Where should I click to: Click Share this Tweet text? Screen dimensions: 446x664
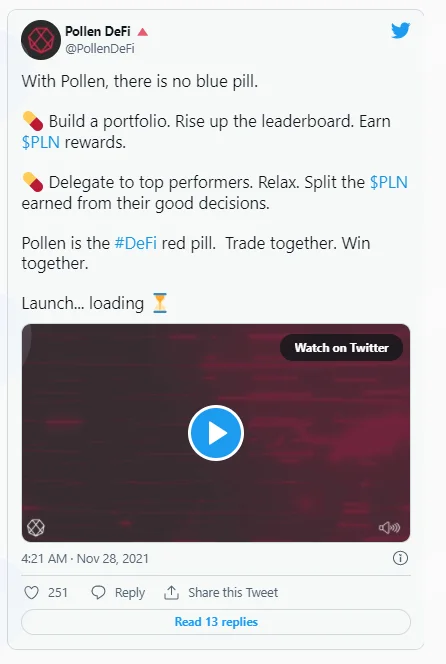pyautogui.click(x=233, y=592)
